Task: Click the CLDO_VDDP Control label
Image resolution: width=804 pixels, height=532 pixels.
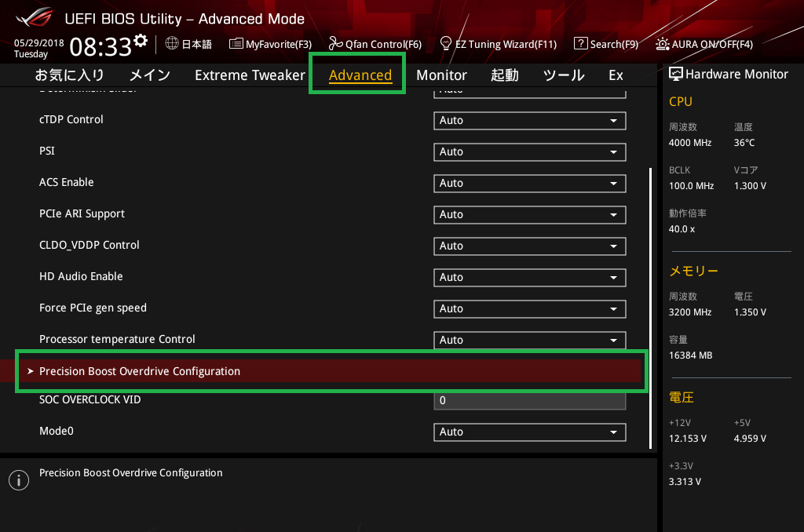Action: coord(90,245)
